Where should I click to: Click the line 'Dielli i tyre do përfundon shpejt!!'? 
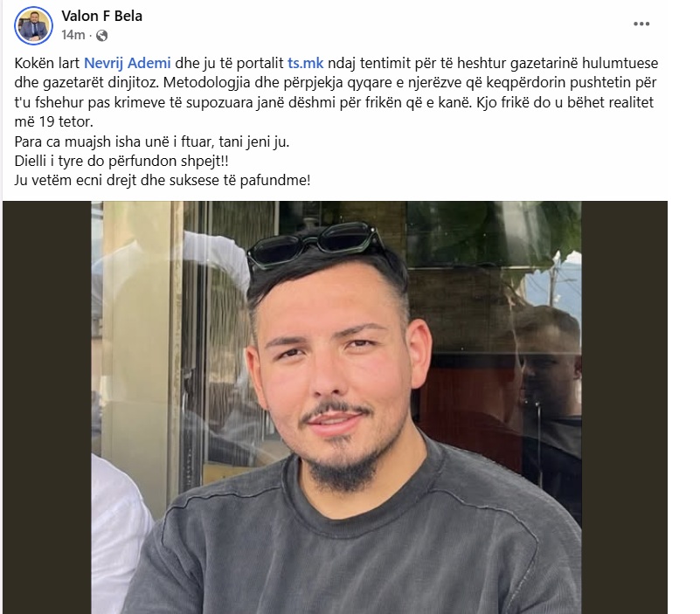(x=121, y=161)
